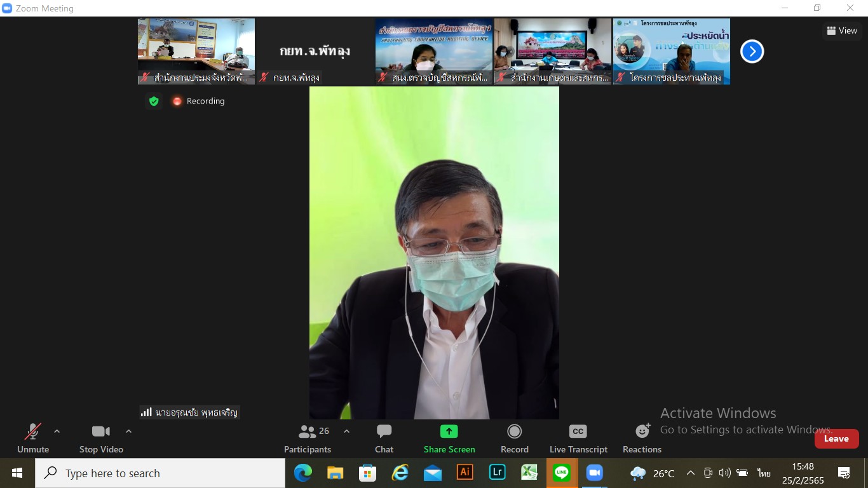This screenshot has width=868, height=488.
Task: Open LINE app from taskbar
Action: (561, 473)
